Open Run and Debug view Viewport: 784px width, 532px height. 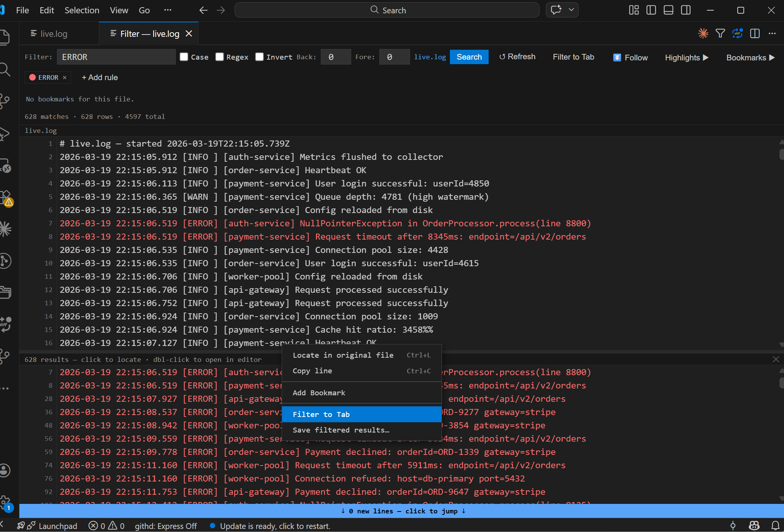[5, 133]
